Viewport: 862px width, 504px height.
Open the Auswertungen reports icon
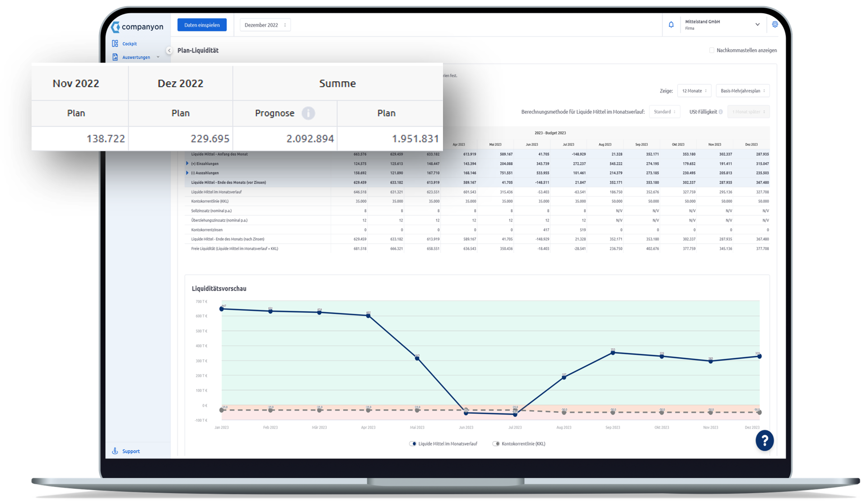coord(115,57)
